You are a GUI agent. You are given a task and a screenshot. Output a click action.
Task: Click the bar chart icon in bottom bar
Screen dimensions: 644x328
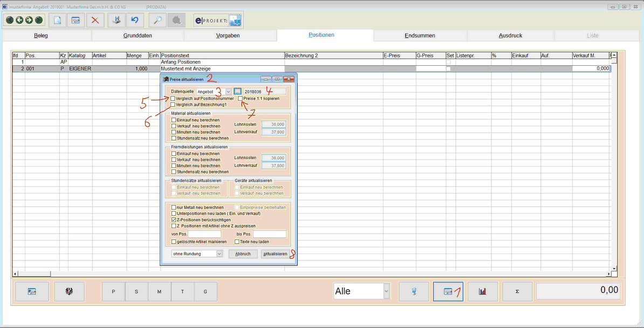(x=482, y=291)
